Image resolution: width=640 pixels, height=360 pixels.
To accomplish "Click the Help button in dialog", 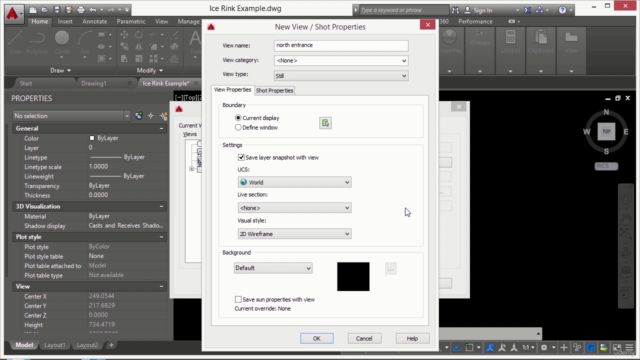I will pyautogui.click(x=412, y=338).
